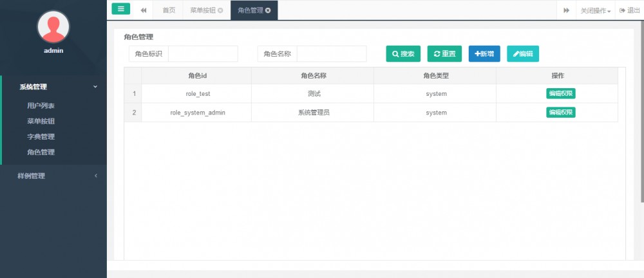Close the 菜单按钮 tab via its x icon
Viewport: 644px width, 278px height.
tap(220, 11)
